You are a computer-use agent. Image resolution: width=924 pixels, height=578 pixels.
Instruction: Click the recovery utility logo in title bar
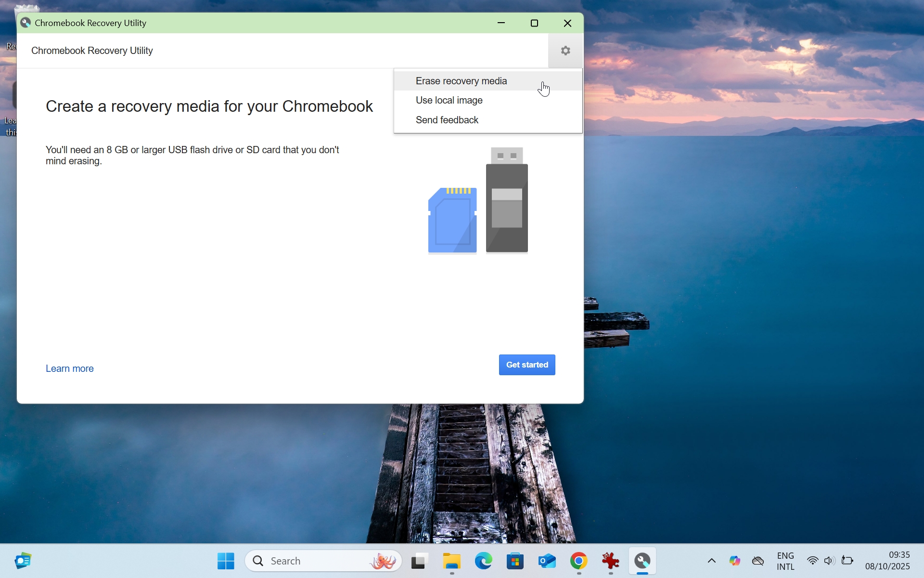26,22
